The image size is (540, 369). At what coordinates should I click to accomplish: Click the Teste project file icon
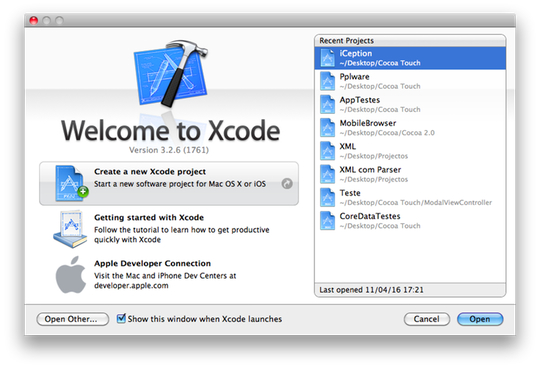pos(327,197)
